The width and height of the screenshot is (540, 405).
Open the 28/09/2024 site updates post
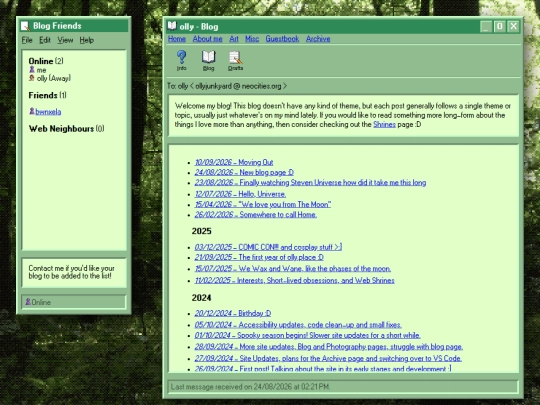(x=329, y=346)
